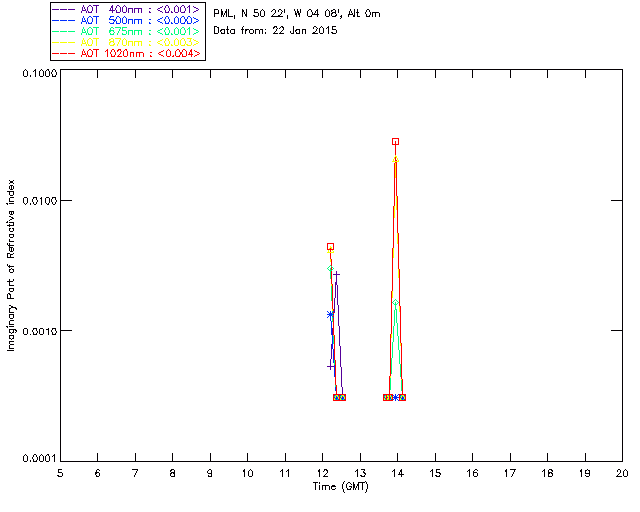Click the x-axis tick label 9
640x512 pixels.
(210, 473)
